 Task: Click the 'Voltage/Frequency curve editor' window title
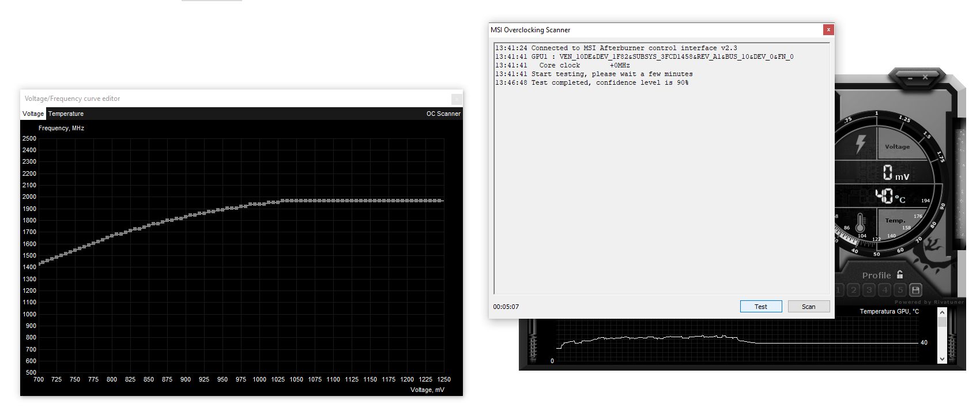(73, 99)
